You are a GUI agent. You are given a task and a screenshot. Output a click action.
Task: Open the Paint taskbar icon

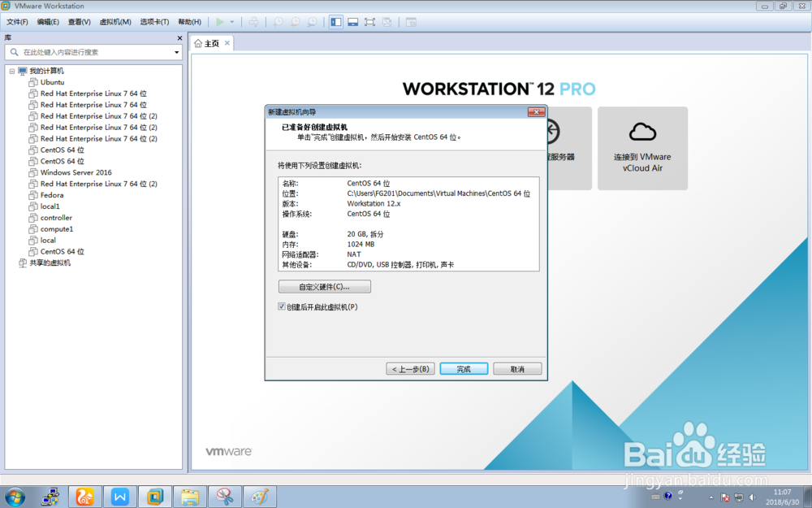260,497
